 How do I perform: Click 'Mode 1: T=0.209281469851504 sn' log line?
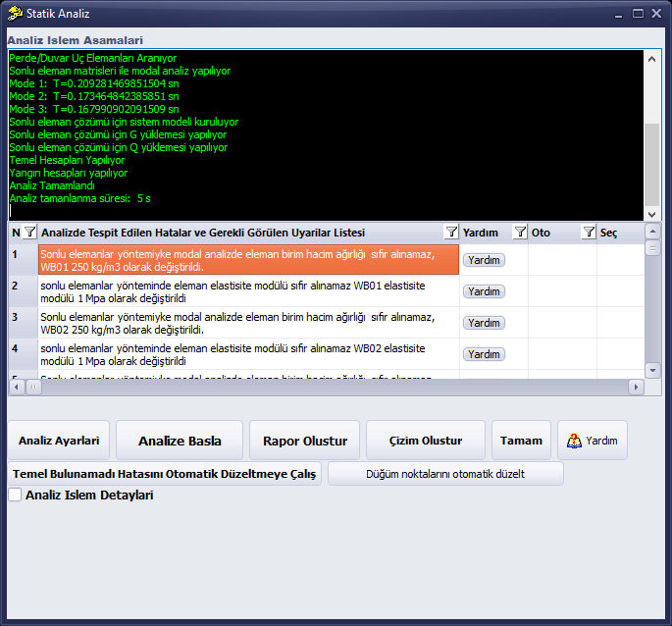[x=94, y=83]
